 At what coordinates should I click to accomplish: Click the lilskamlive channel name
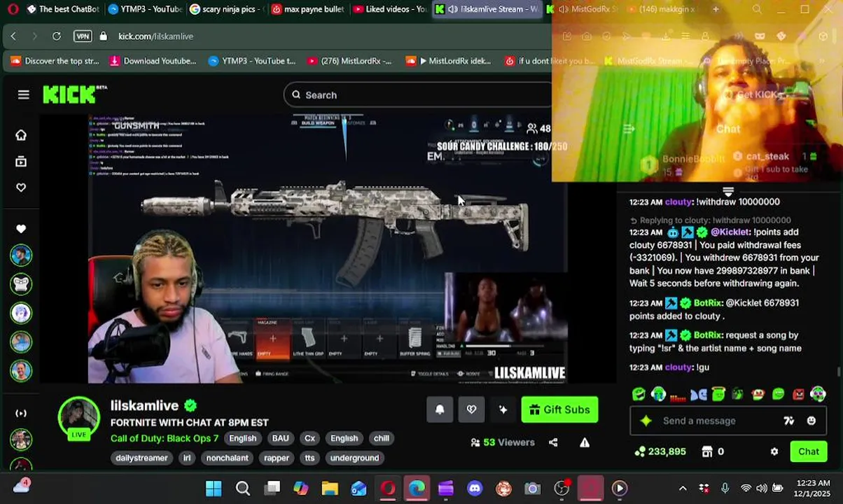pos(144,405)
